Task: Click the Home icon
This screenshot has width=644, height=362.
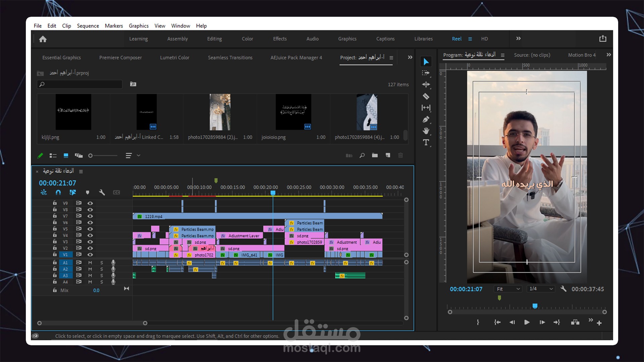Action: click(x=43, y=39)
